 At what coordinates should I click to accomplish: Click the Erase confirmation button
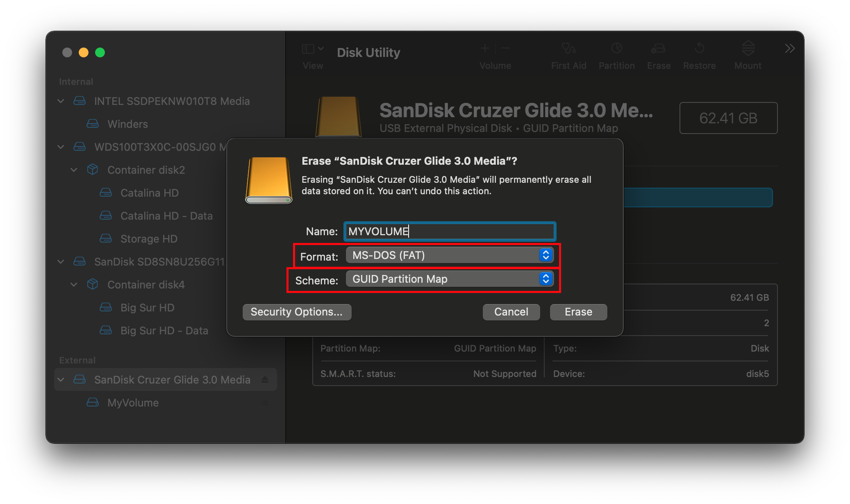coord(577,311)
